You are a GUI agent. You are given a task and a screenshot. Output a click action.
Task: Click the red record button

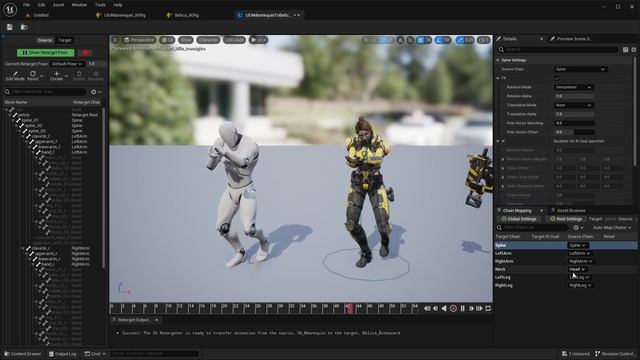point(453,309)
